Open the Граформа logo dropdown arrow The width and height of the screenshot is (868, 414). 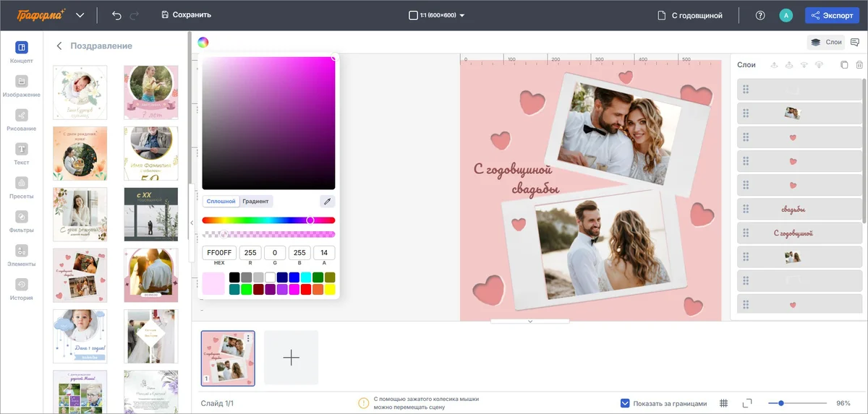coord(80,15)
